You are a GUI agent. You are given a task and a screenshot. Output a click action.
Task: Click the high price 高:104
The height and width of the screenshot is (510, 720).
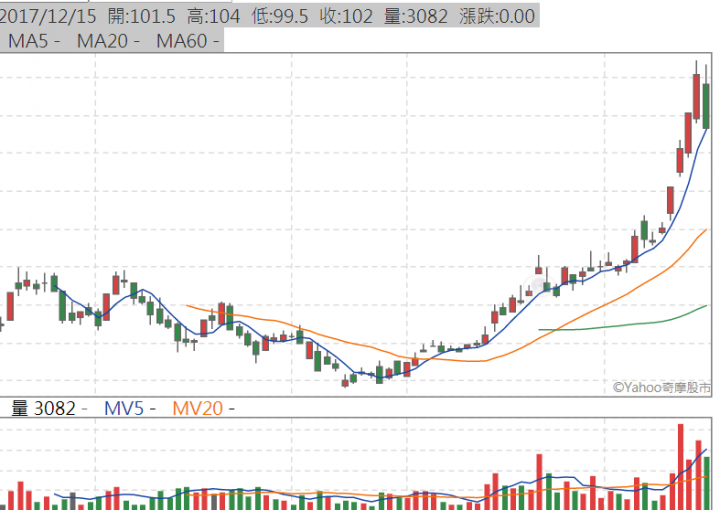click(x=214, y=17)
